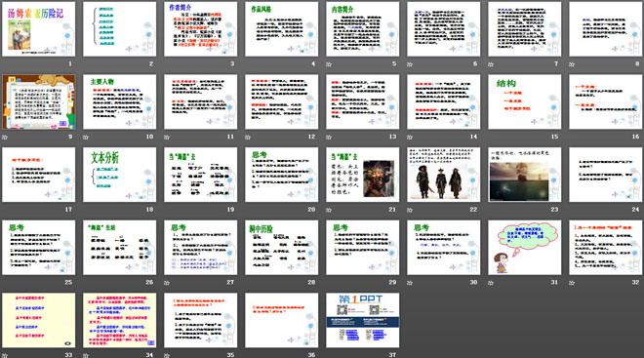Screen dimensions: 644x358
Task: Select slide 15 titled 结构
Action: 525,101
